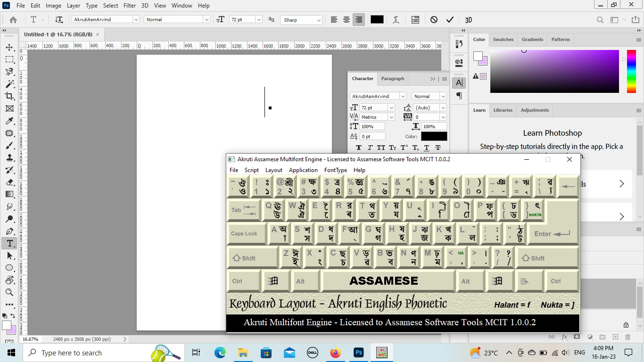Image resolution: width=644 pixels, height=362 pixels.
Task: Click Caps Lock key on Akruti keyboard
Action: [246, 233]
